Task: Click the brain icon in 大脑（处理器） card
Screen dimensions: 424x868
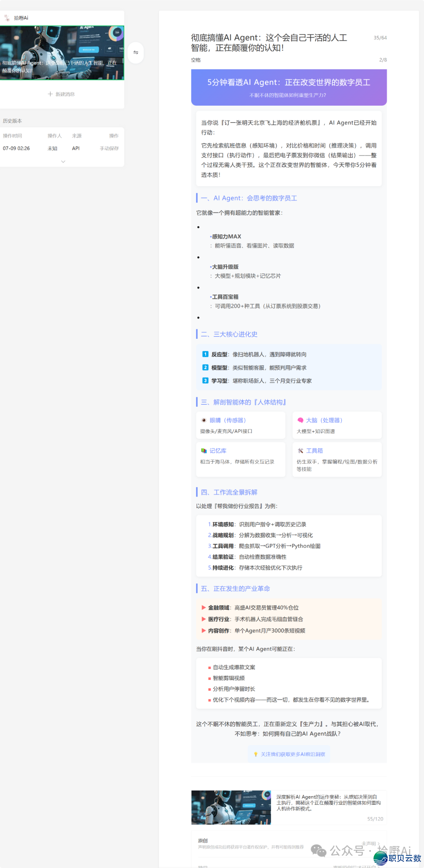Action: (x=300, y=420)
